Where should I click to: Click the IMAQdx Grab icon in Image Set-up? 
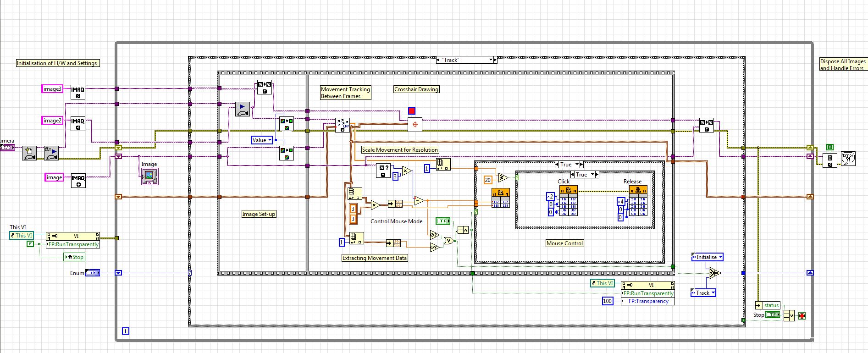coord(243,110)
